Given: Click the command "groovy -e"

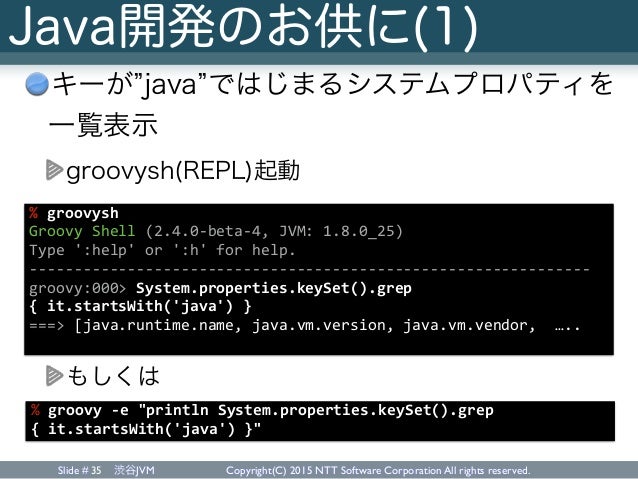Looking at the screenshot, I should 88,411.
